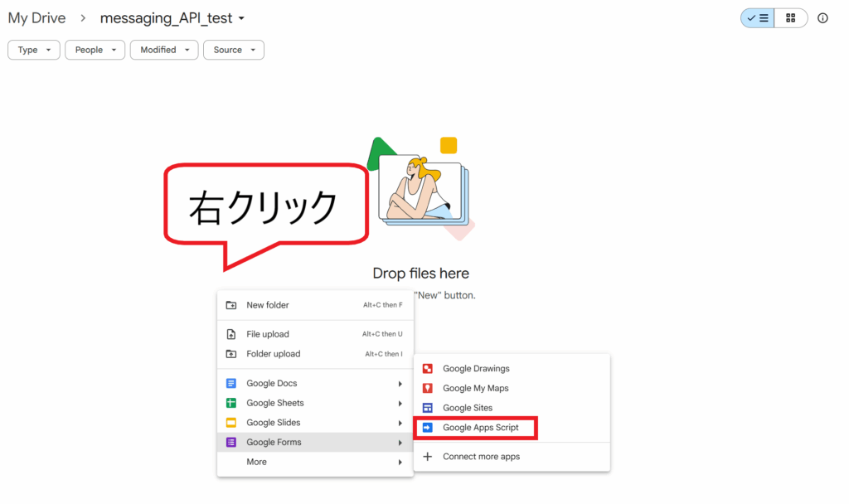
Task: Click the empty folder illustration
Action: coord(421,188)
